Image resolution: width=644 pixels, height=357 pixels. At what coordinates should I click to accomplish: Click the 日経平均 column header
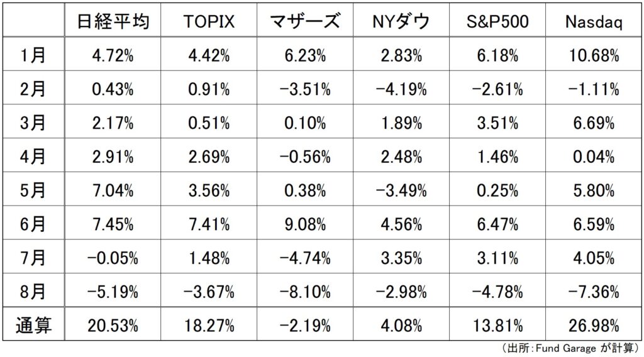pos(113,22)
